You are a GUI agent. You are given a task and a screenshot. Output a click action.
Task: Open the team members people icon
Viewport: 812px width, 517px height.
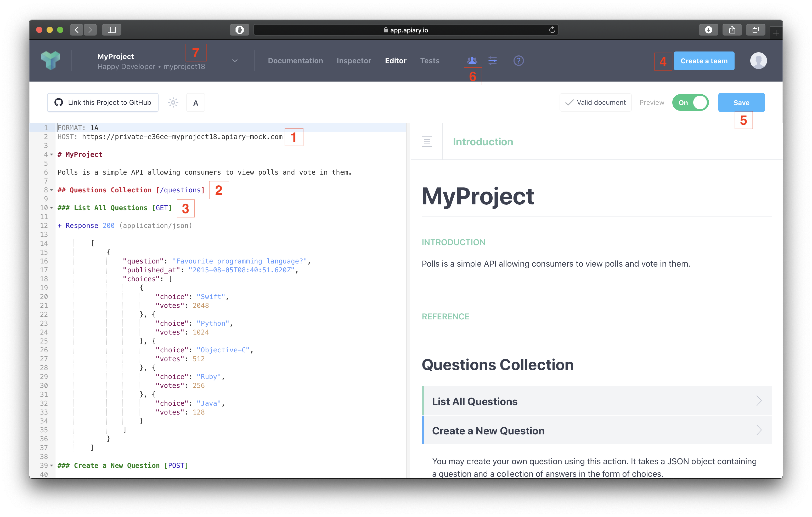(x=472, y=61)
